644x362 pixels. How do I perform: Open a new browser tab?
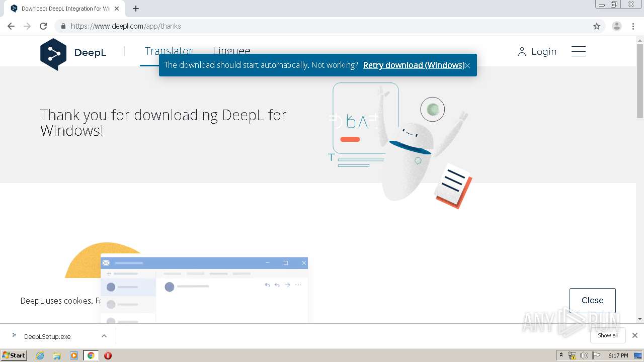click(136, 9)
